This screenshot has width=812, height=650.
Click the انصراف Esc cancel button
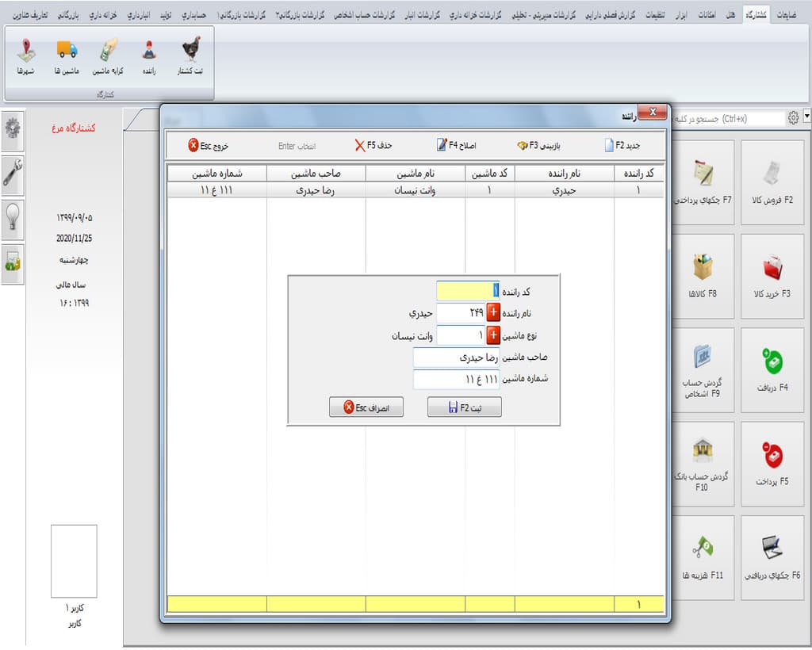click(366, 407)
